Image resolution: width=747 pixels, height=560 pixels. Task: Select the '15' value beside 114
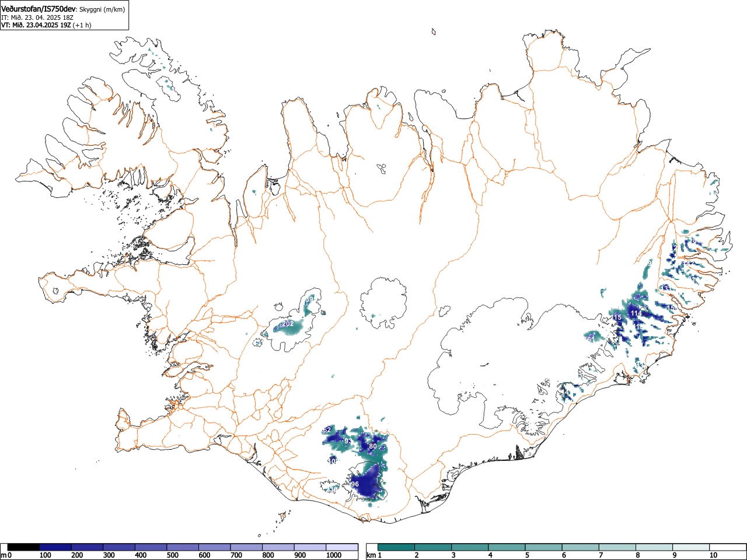pyautogui.click(x=617, y=317)
